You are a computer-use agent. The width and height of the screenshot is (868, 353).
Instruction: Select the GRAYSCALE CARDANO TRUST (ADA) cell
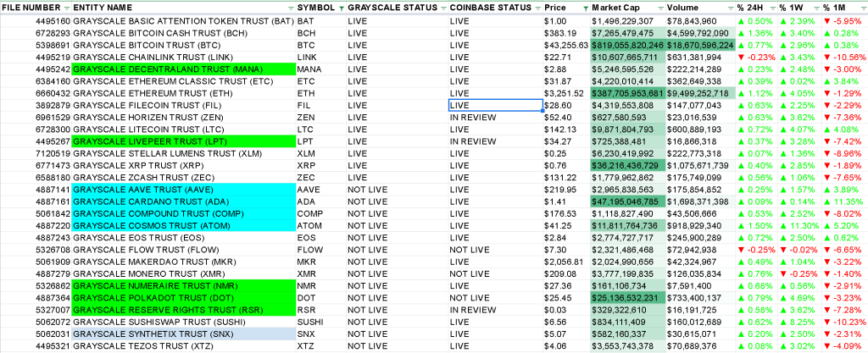184,201
